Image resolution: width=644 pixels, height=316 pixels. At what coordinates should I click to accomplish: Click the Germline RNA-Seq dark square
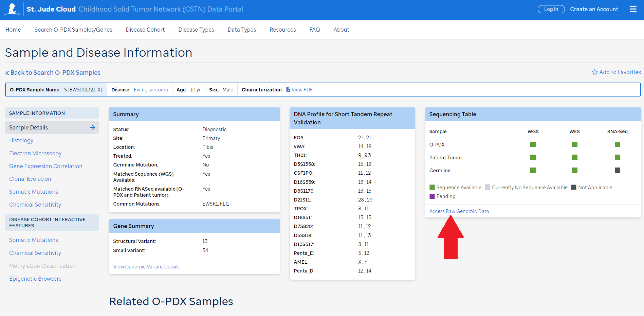tap(618, 170)
